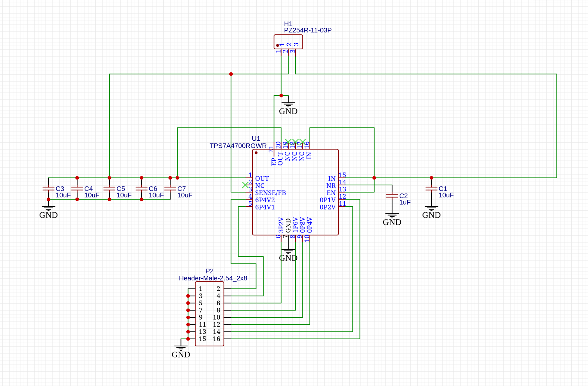This screenshot has width=588, height=386.
Task: Click the C3 capacitor symbol
Action: (48, 189)
